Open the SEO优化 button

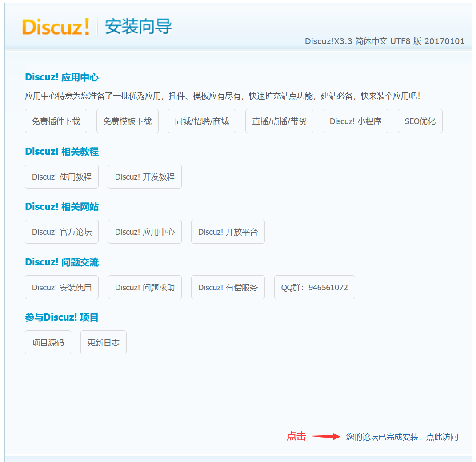click(420, 121)
